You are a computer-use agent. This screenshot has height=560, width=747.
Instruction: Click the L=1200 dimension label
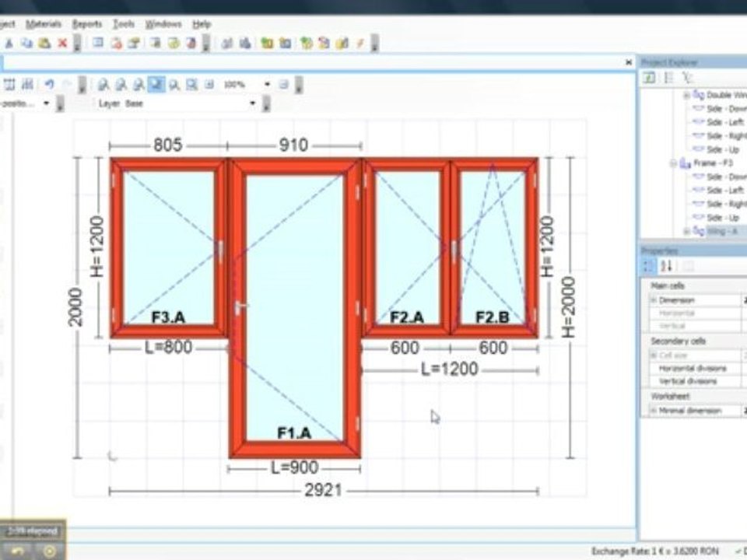coord(449,369)
